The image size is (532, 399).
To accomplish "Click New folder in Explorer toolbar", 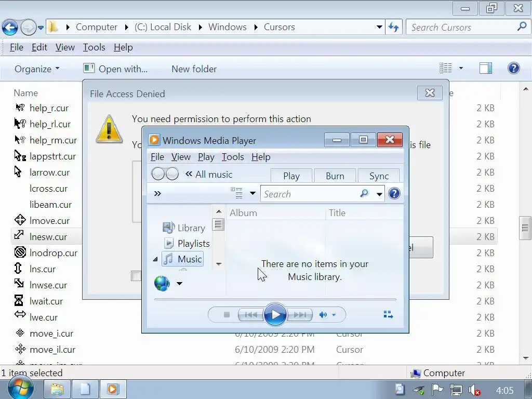I will coord(194,69).
